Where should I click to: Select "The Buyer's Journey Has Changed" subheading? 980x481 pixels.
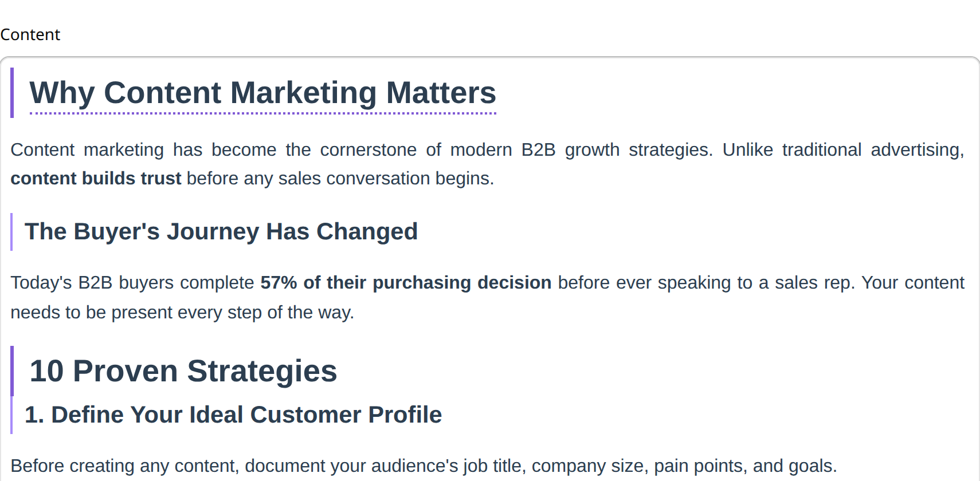coord(221,232)
